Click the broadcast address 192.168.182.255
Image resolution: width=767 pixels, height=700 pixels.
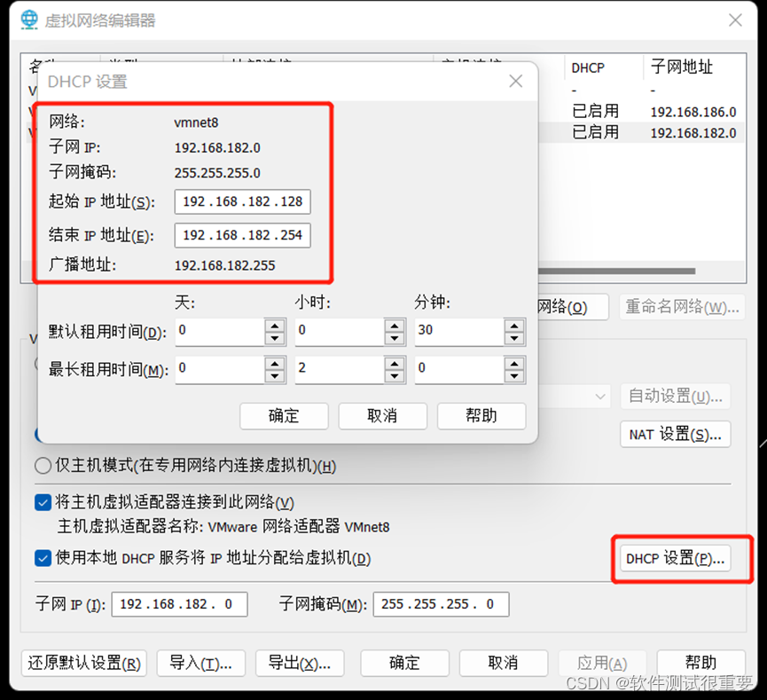click(225, 265)
